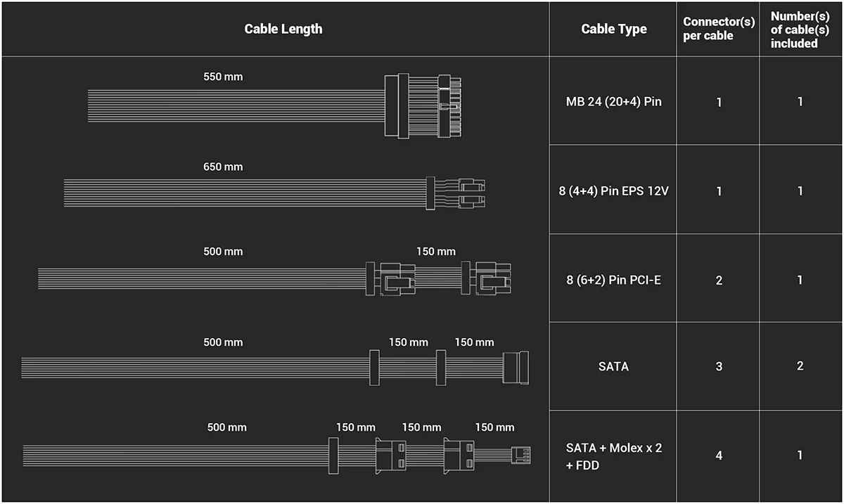844x504 pixels.
Task: Click the end SATA connector on SATA cable
Action: (x=516, y=367)
